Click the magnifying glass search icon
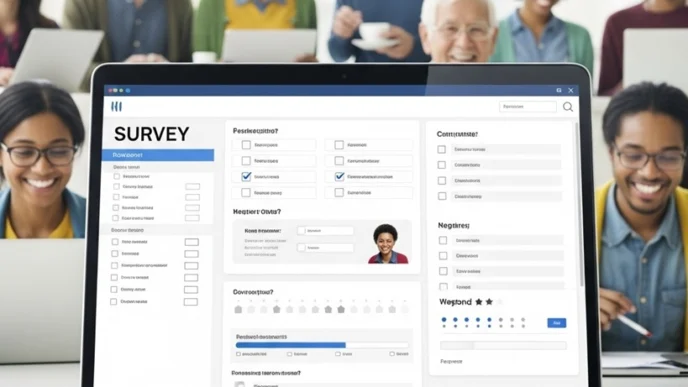 (x=568, y=107)
